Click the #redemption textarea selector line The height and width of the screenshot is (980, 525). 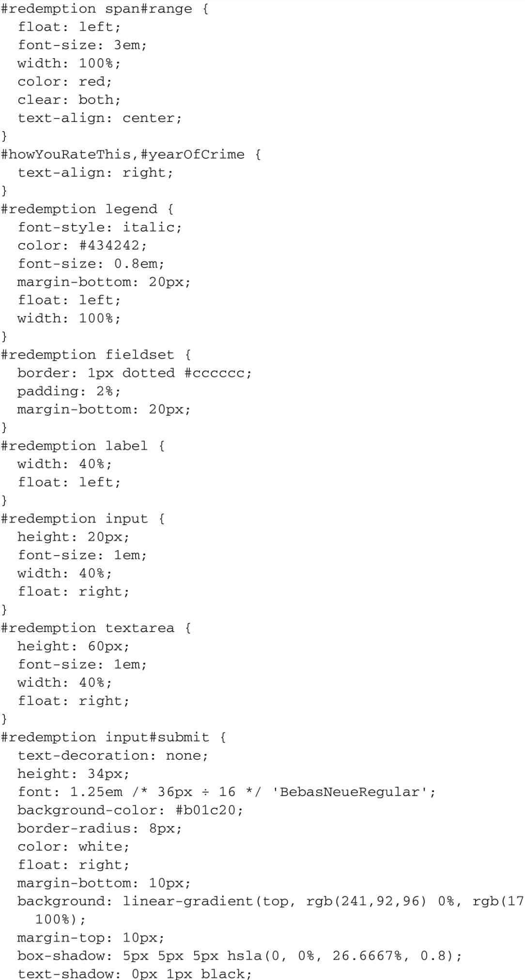[95, 628]
